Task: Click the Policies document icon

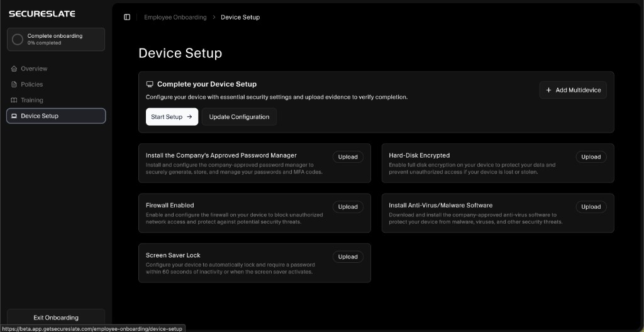Action: (14, 84)
